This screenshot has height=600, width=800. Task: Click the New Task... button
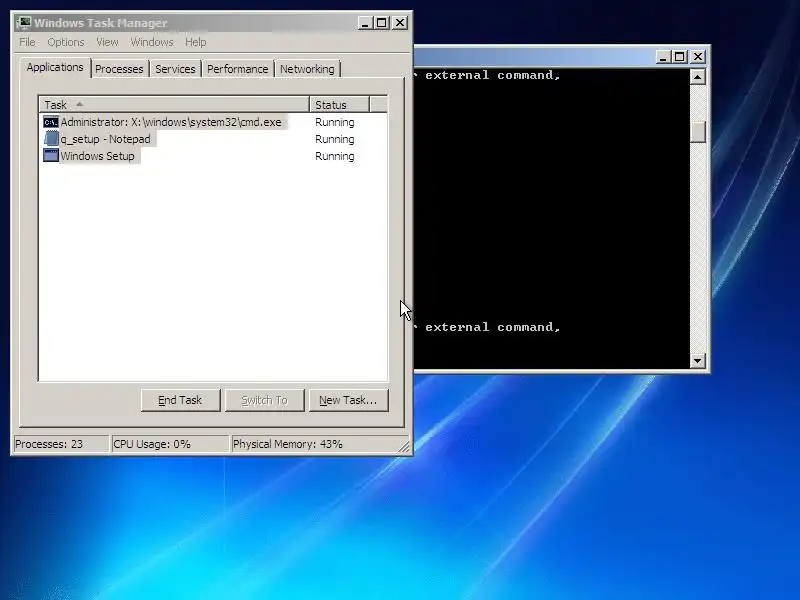(x=348, y=400)
